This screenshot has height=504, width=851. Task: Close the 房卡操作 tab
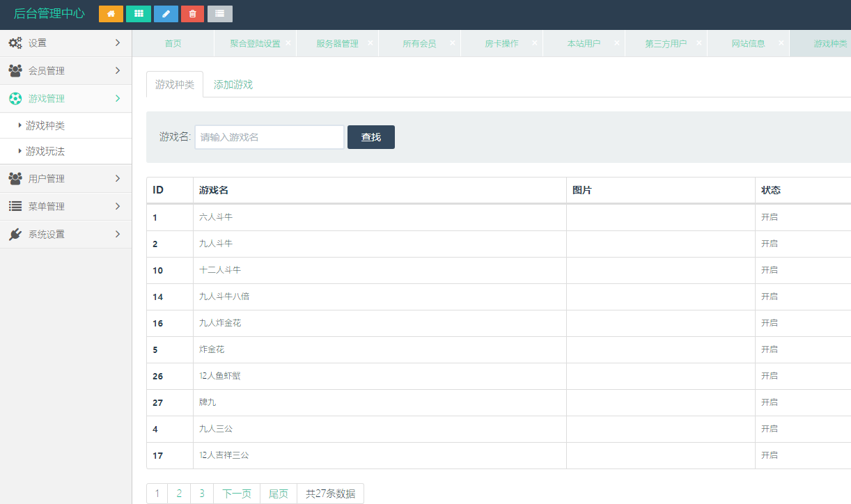(x=535, y=42)
